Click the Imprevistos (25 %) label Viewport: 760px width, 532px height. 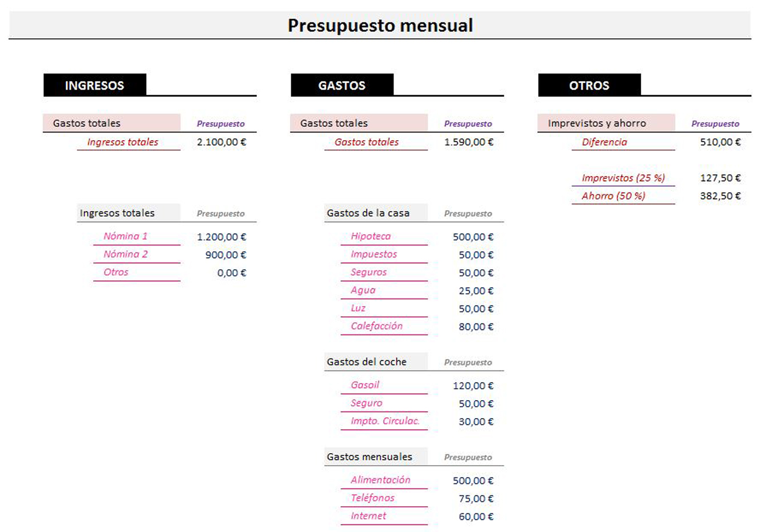coord(623,178)
